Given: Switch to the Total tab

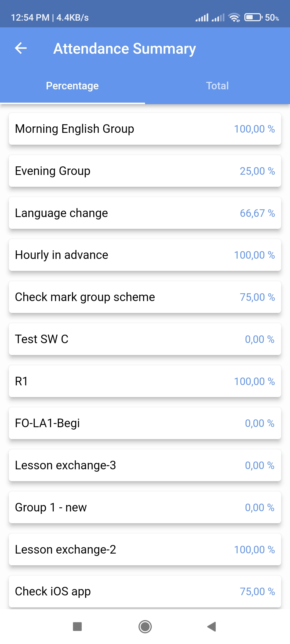Looking at the screenshot, I should (218, 86).
